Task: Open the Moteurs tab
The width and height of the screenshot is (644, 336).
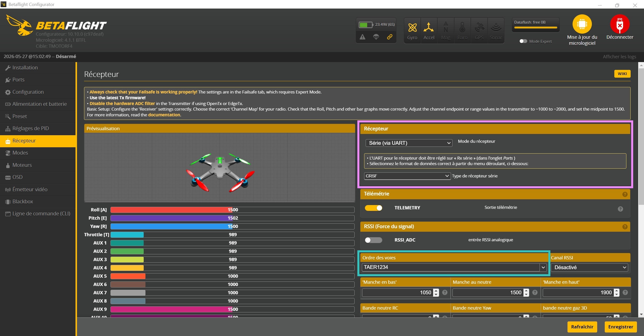Action: 38,165
